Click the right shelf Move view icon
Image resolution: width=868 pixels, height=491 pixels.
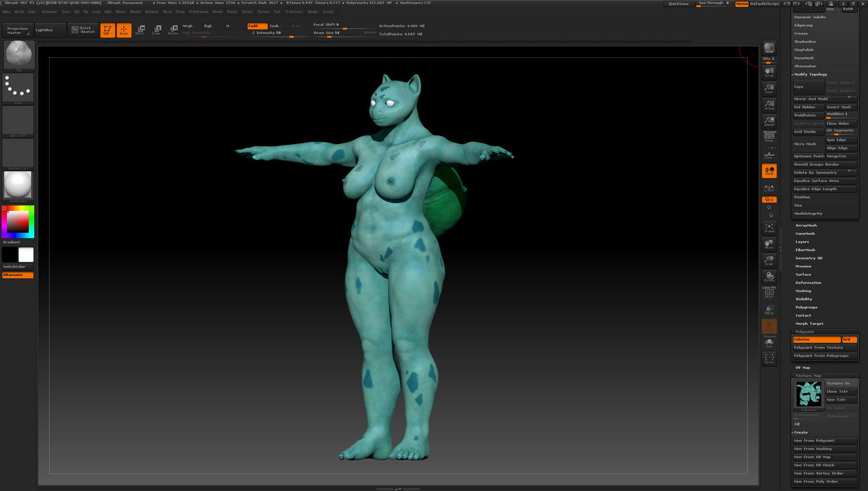pyautogui.click(x=769, y=244)
